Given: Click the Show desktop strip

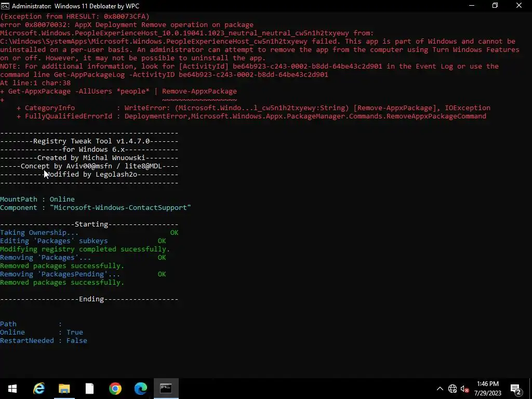Looking at the screenshot, I should click(x=530, y=389).
